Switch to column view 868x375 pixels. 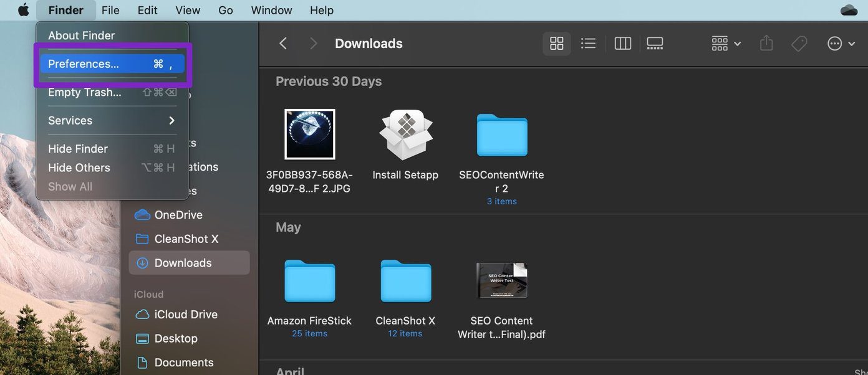[623, 44]
